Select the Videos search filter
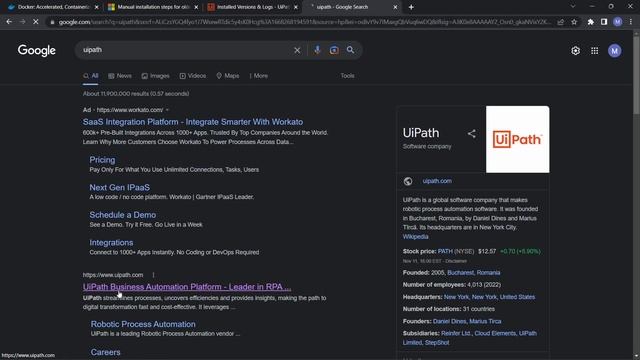This screenshot has width=640, height=360. coord(193,76)
